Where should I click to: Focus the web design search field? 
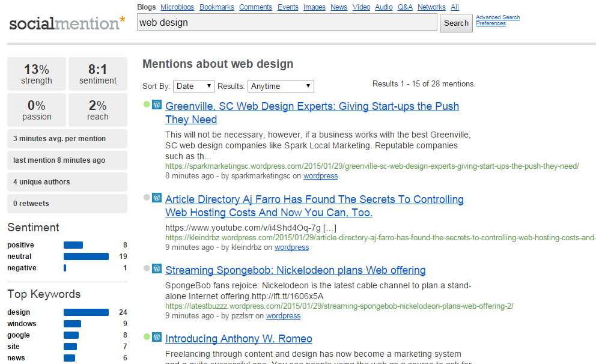pyautogui.click(x=287, y=22)
